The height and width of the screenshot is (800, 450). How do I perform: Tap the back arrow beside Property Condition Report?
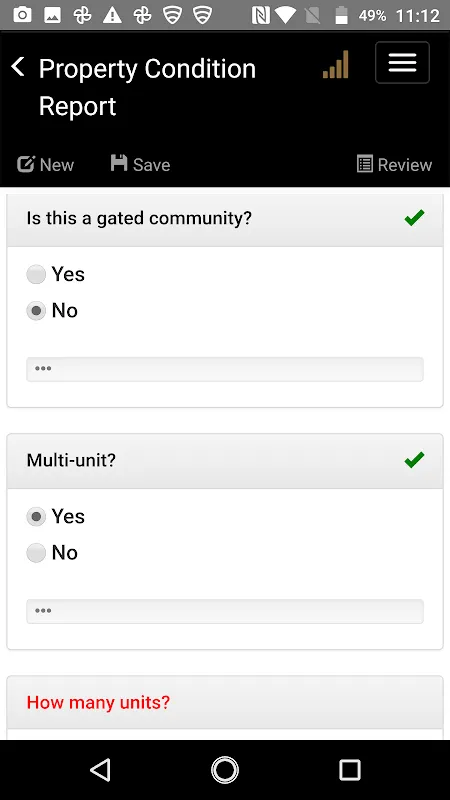pyautogui.click(x=18, y=67)
